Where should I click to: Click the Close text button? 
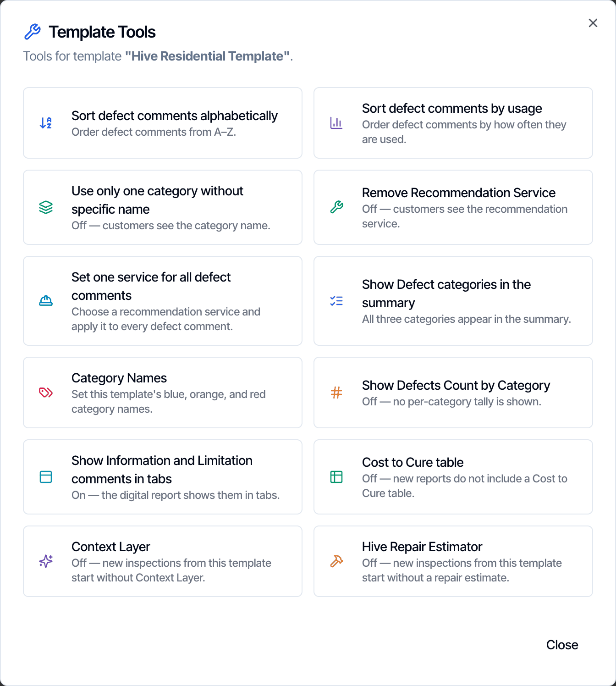(562, 645)
